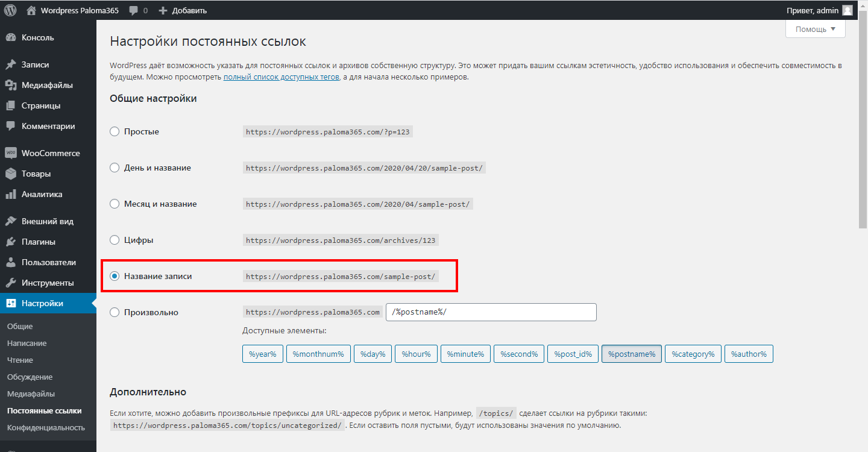Click the WooCommerce sidebar icon
The image size is (868, 452).
click(x=10, y=153)
